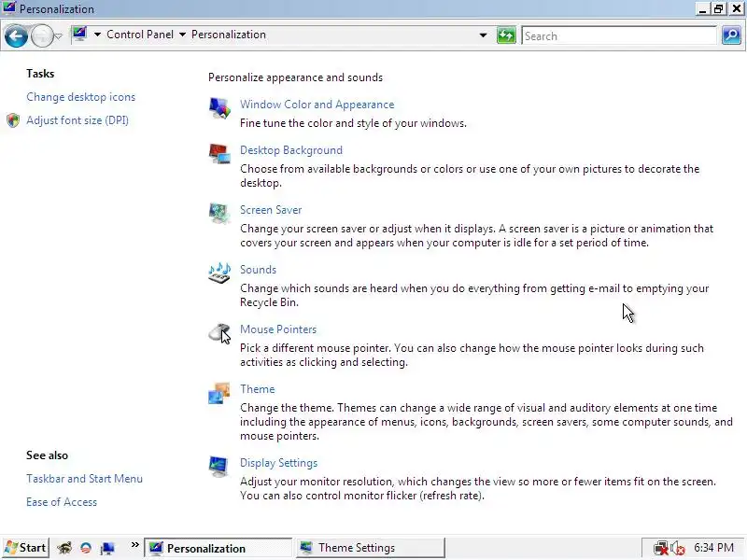Click the taskbar clock showing 6:34 PM
The width and height of the screenshot is (747, 560).
[x=713, y=548]
